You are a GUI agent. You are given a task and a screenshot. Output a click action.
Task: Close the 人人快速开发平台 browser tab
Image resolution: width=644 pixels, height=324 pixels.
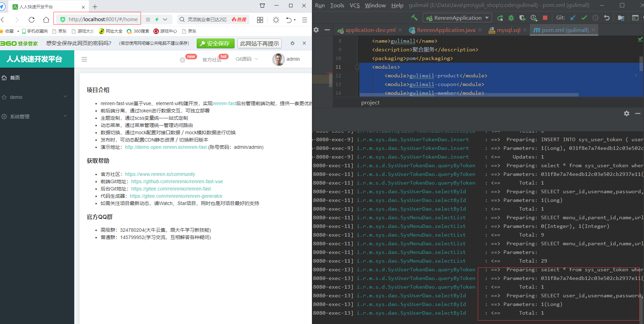[x=83, y=7]
